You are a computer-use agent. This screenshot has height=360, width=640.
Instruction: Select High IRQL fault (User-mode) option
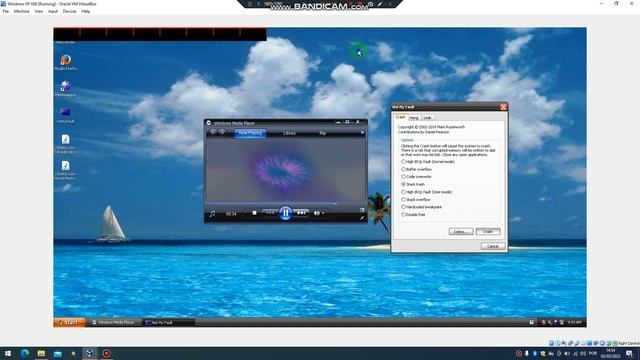427,192
